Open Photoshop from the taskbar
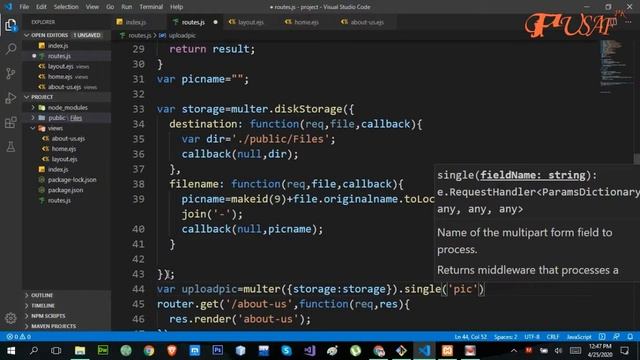 [218, 351]
